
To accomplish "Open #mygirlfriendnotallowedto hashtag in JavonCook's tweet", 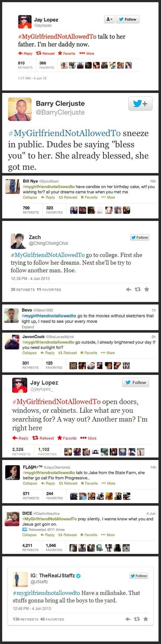I will pos(48,342).
